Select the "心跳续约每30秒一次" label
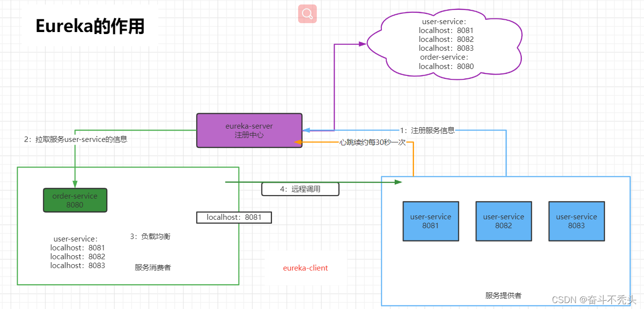The image size is (644, 309). (373, 142)
